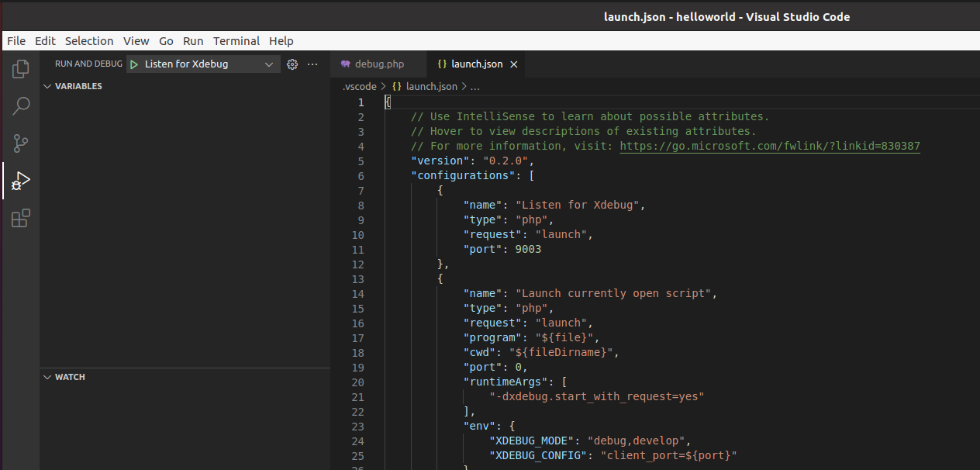Image resolution: width=980 pixels, height=470 pixels.
Task: Click the breadcrumb ellipsis after launch.json
Action: [x=474, y=86]
